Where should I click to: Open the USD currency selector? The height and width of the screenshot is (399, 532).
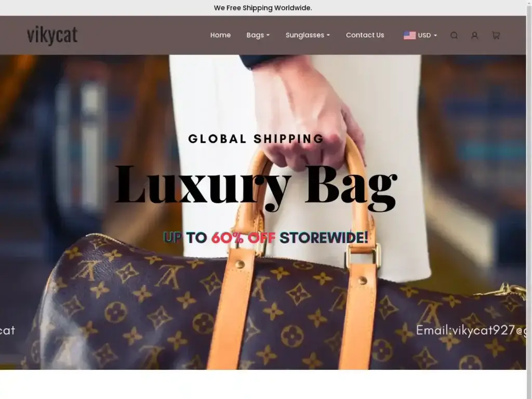(420, 35)
